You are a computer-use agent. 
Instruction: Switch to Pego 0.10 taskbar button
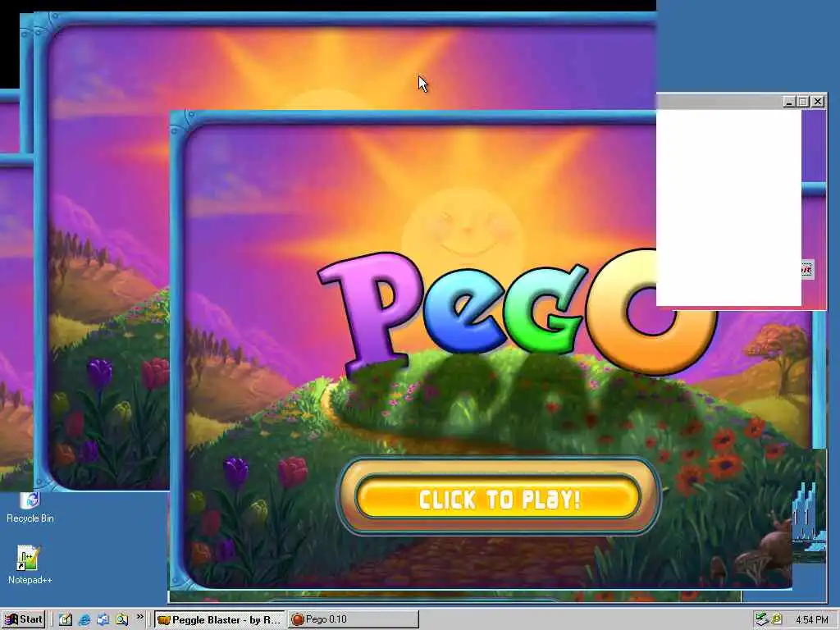point(353,620)
